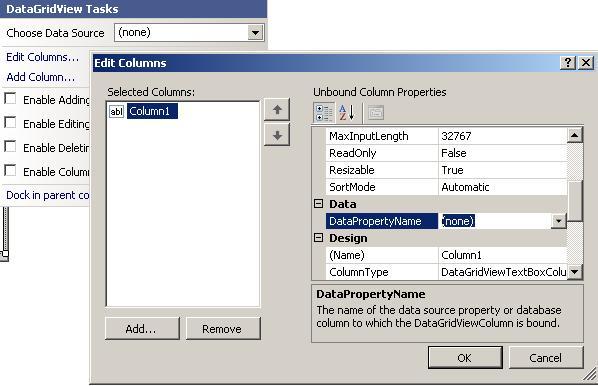Toggle Enable Editing checkbox
Image resolution: width=598 pixels, height=386 pixels.
(x=10, y=122)
